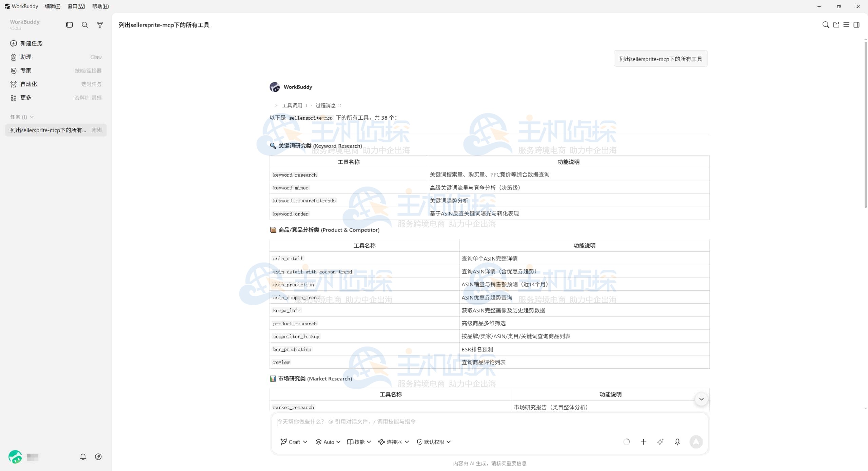Click the WorkBuddy avatar in the reply
868x471 pixels.
[x=275, y=87]
